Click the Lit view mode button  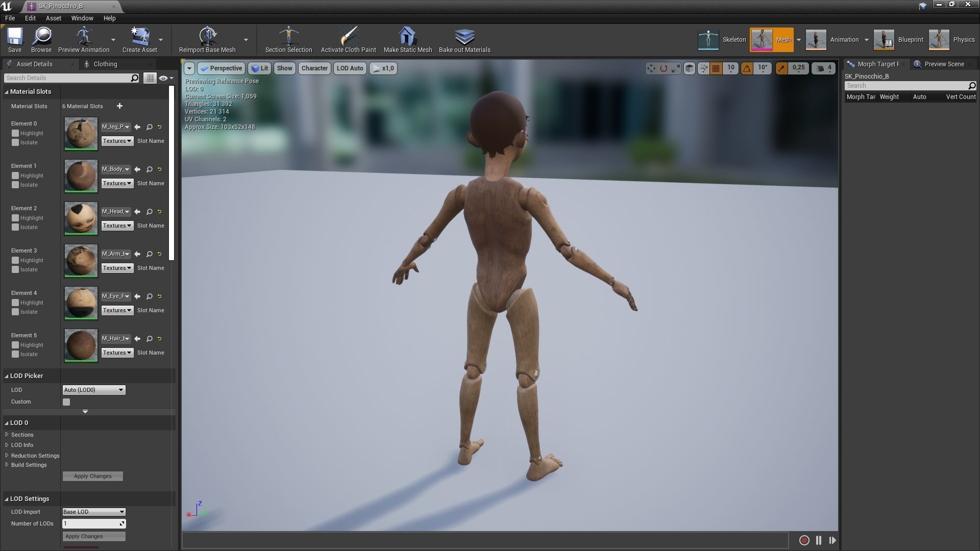[260, 68]
